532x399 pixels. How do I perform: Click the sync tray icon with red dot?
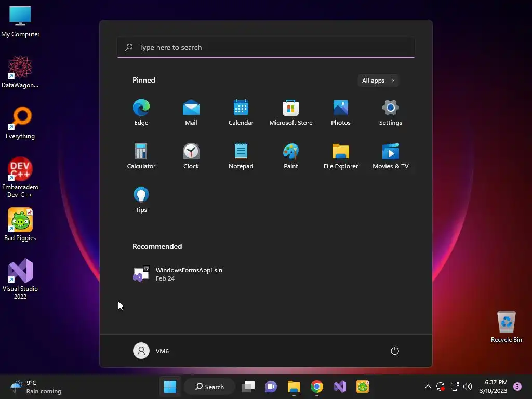[441, 387]
